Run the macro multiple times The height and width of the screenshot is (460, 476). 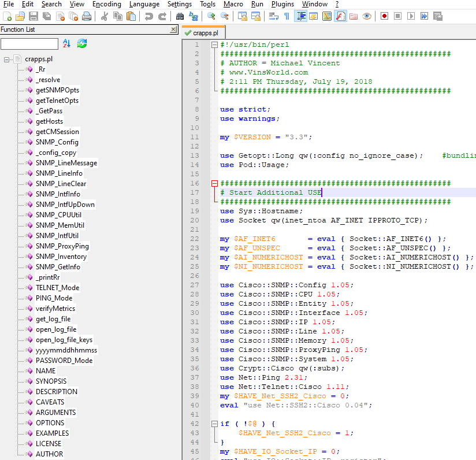(425, 16)
